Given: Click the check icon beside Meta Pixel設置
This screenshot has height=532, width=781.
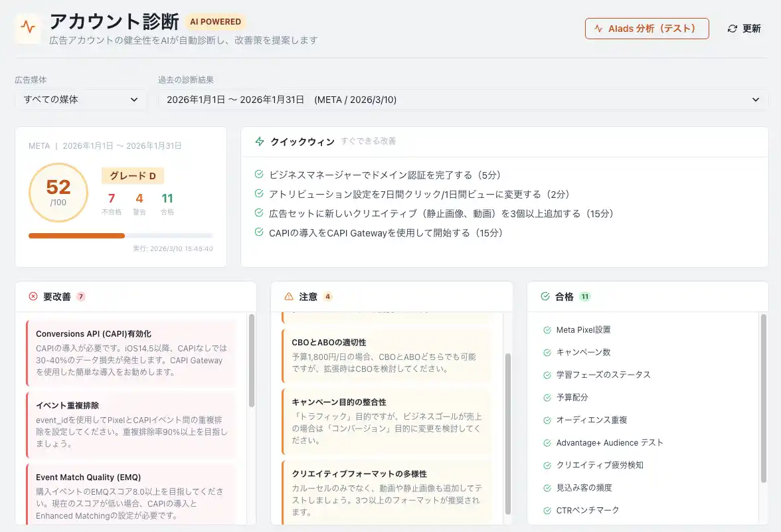Looking at the screenshot, I should 547,330.
